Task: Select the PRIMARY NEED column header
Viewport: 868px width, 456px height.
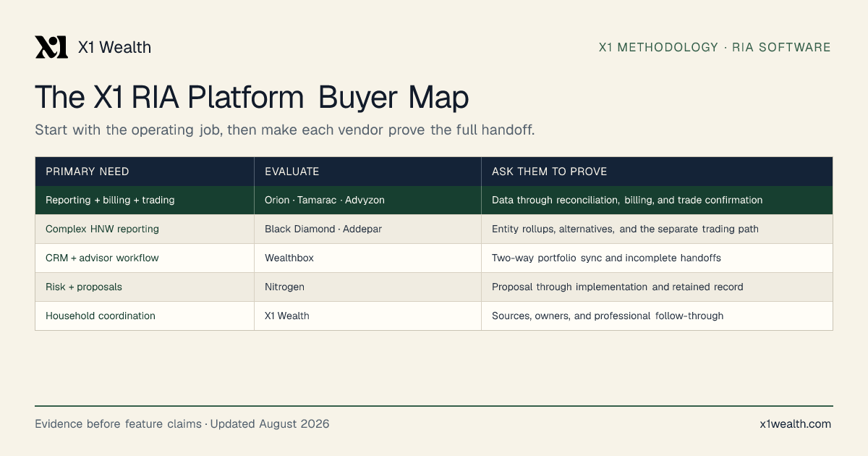Action: 145,172
